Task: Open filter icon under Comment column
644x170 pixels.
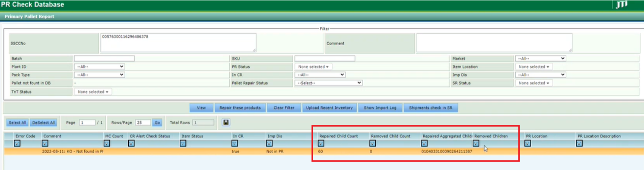Action: click(x=44, y=143)
